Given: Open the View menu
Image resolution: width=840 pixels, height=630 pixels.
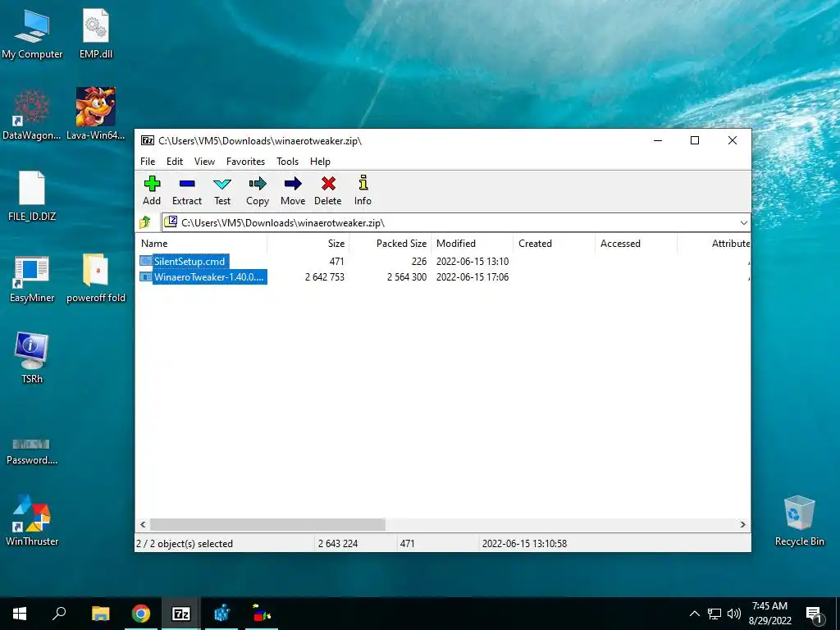Looking at the screenshot, I should (204, 162).
